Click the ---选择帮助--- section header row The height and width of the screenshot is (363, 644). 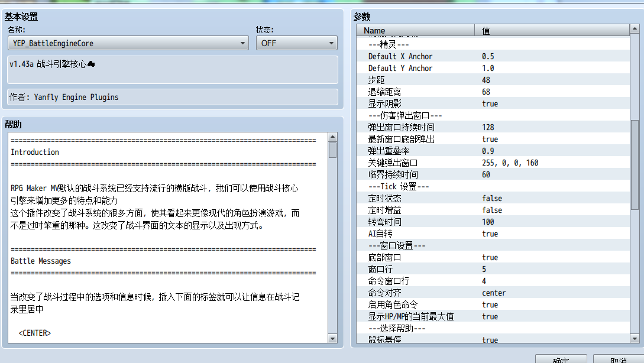click(493, 329)
